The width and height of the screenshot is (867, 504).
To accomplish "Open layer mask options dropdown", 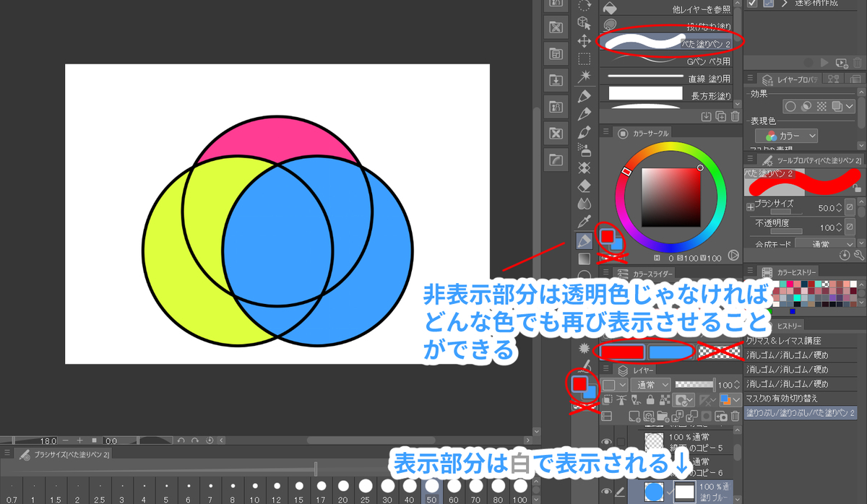I will point(684,399).
